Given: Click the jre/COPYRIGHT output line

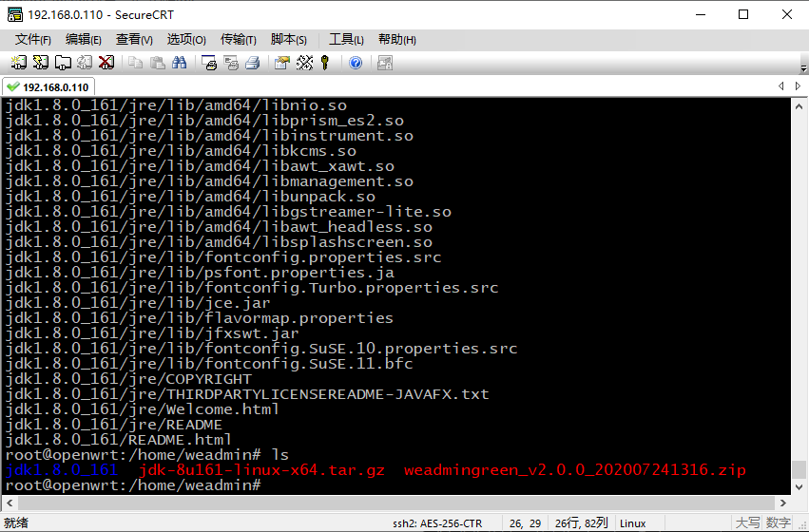Looking at the screenshot, I should point(128,379).
